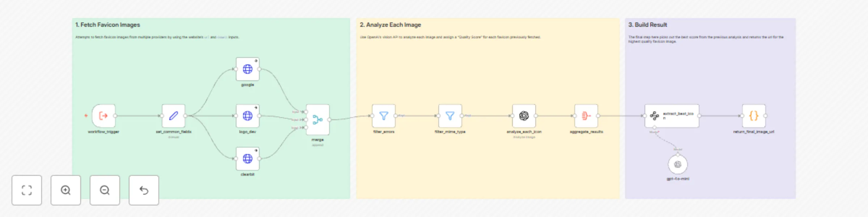Select the clearbit HTTP request node

[x=248, y=158]
